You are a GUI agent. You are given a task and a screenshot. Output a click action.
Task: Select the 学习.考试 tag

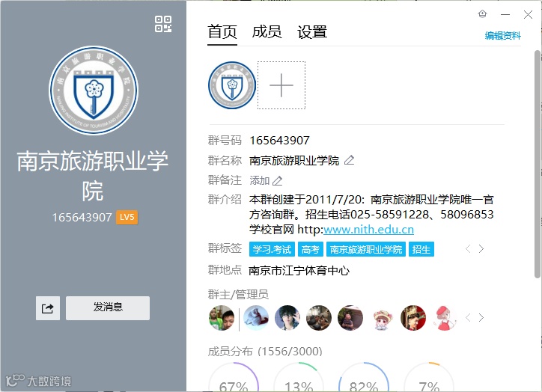click(272, 249)
